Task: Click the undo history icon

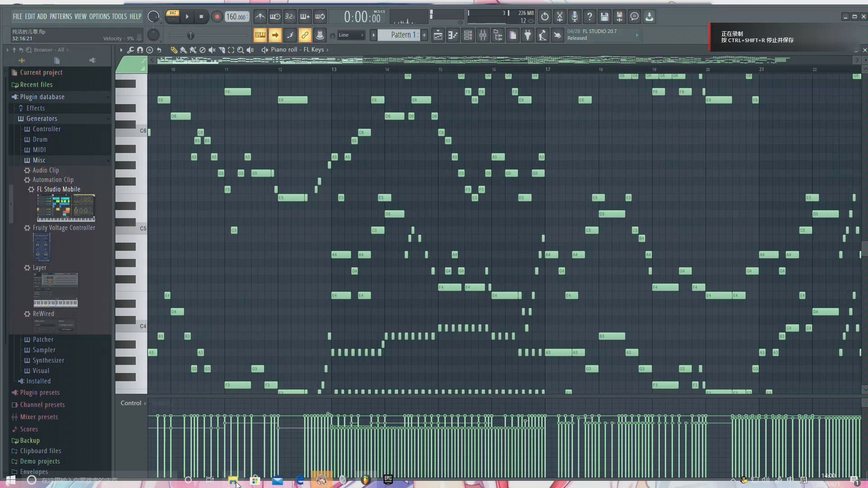Action: click(545, 17)
